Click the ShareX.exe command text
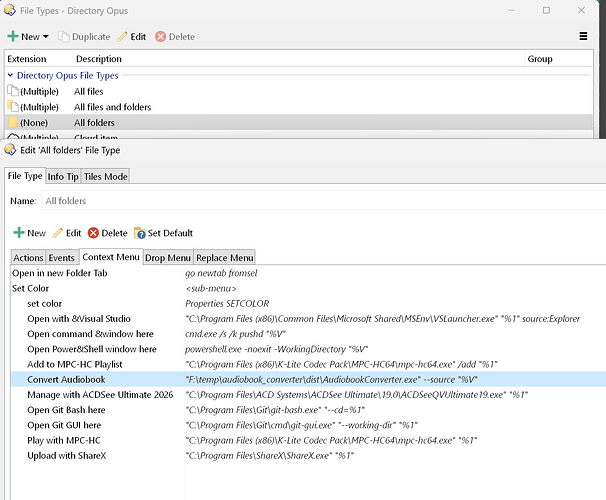This screenshot has width=606, height=500. point(269,456)
